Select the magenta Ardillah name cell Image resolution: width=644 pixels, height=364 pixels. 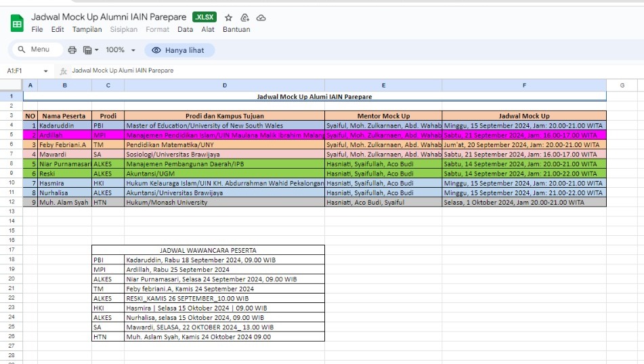click(x=64, y=135)
